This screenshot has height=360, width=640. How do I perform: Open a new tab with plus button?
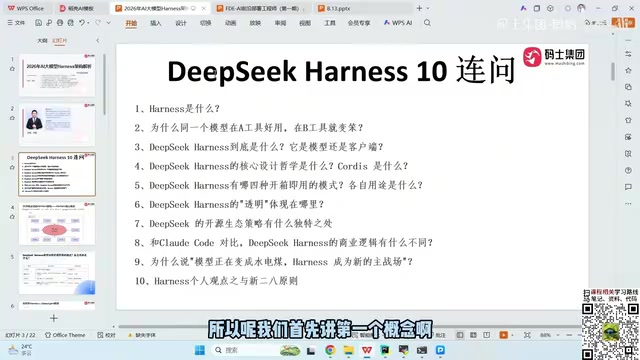pyautogui.click(x=419, y=8)
